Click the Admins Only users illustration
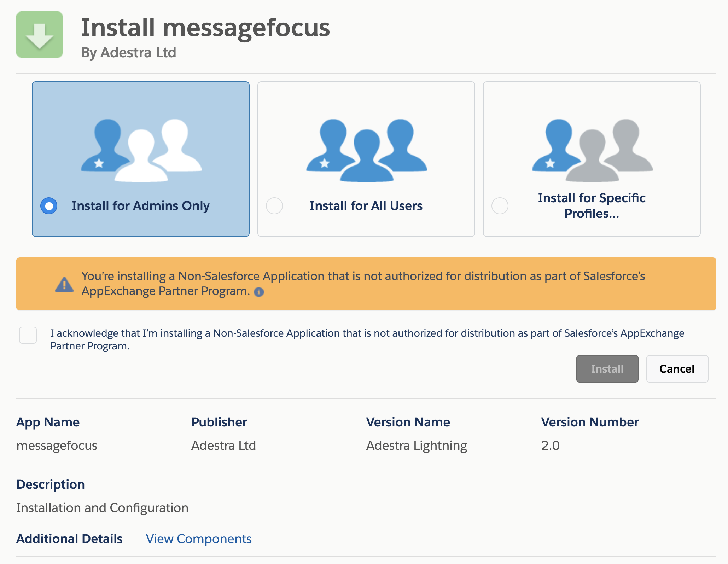 (x=141, y=150)
